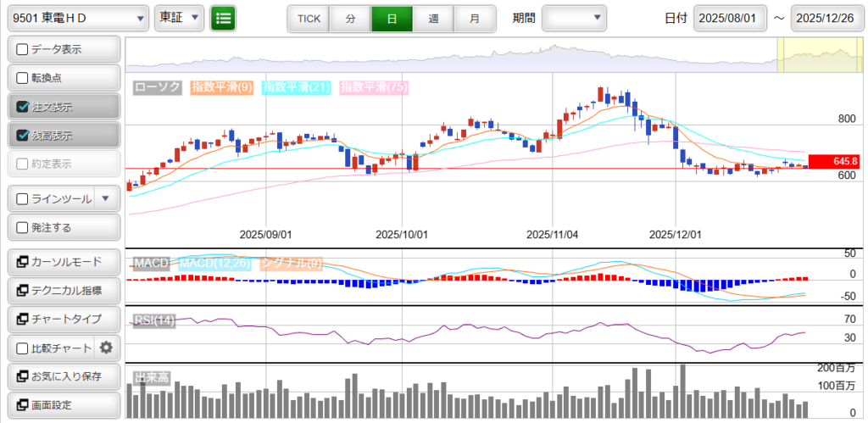Screen dimensions: 868x423
Task: Open the 東証 market dropdown
Action: [x=180, y=18]
